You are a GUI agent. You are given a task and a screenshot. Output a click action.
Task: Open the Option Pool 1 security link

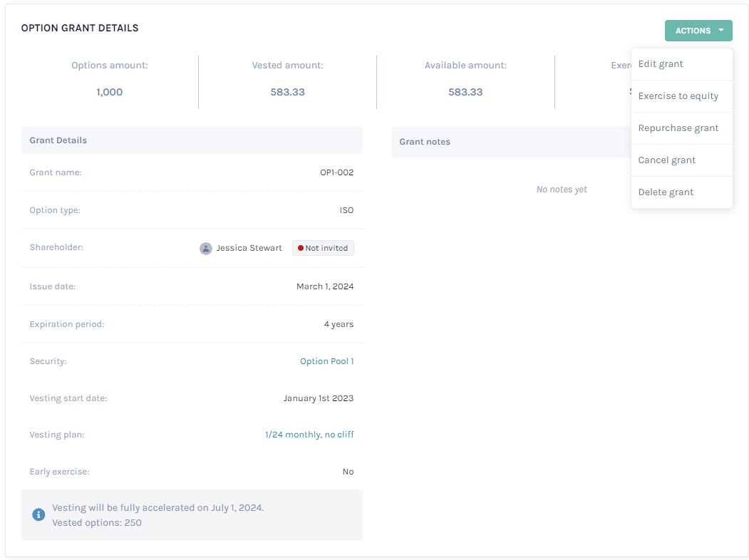(326, 361)
